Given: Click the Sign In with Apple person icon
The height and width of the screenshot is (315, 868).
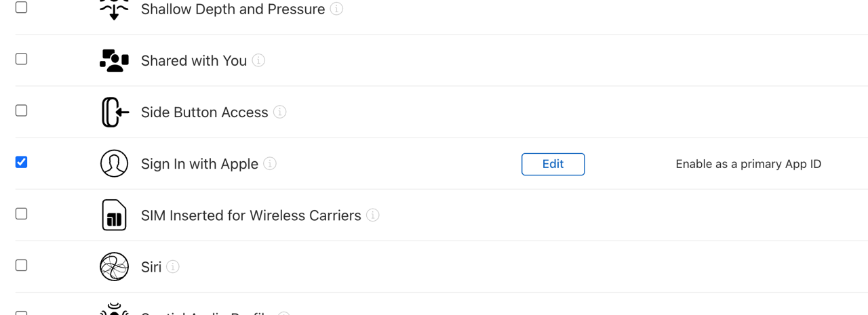Looking at the screenshot, I should [114, 163].
